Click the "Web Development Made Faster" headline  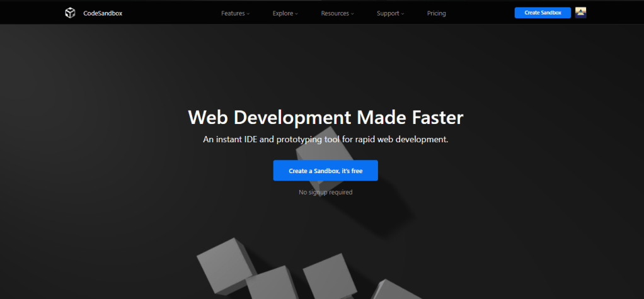tap(325, 117)
